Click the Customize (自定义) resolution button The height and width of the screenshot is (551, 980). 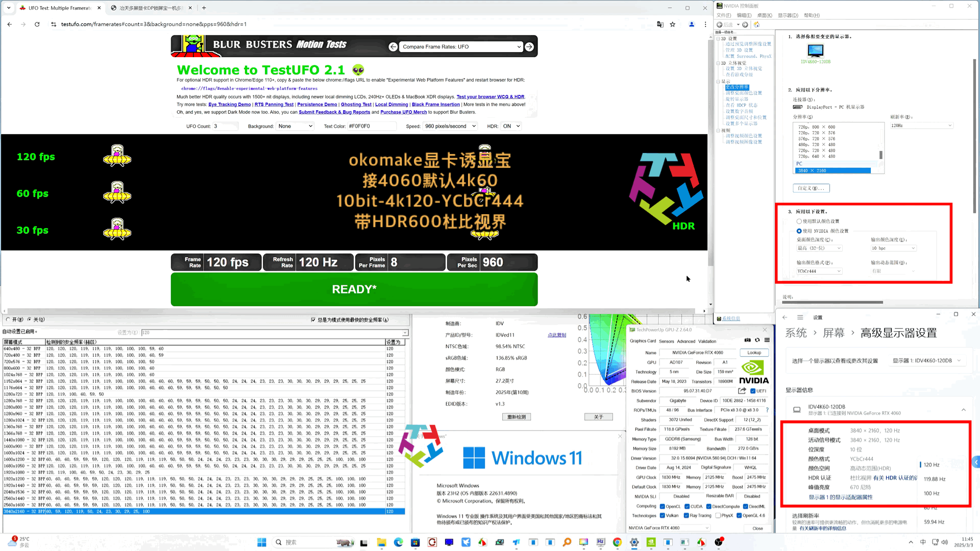point(811,188)
